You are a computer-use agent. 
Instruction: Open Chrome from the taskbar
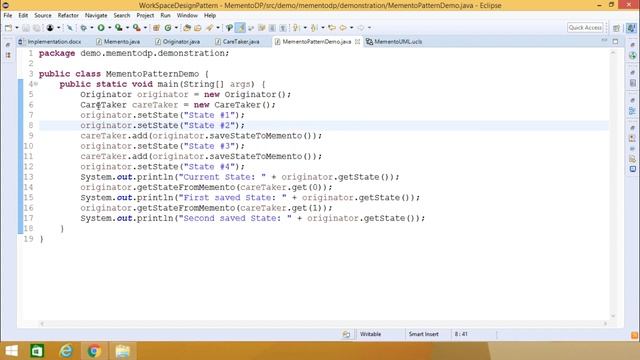[x=94, y=351]
